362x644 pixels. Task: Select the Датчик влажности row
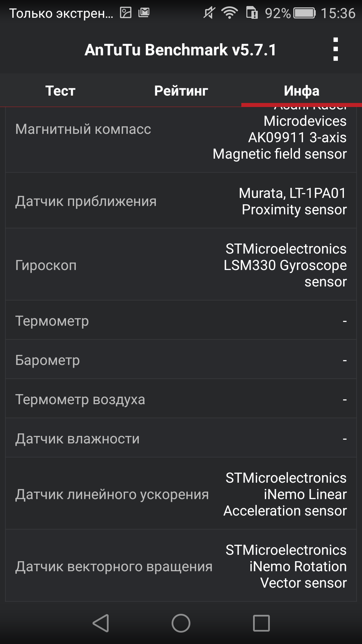181,438
